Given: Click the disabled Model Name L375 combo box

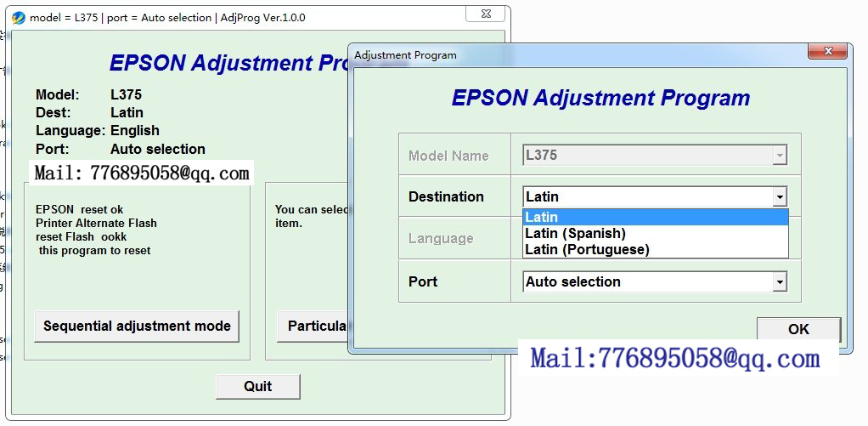Looking at the screenshot, I should pos(655,156).
